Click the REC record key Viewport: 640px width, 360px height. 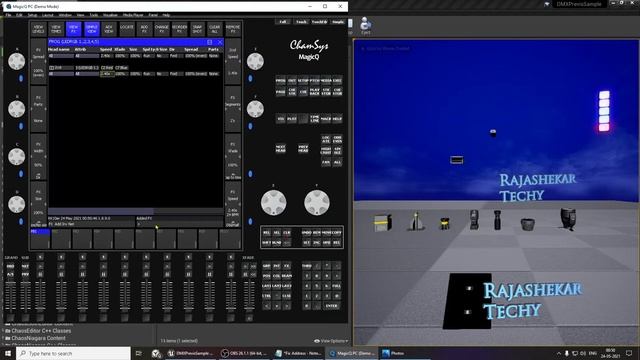click(336, 242)
